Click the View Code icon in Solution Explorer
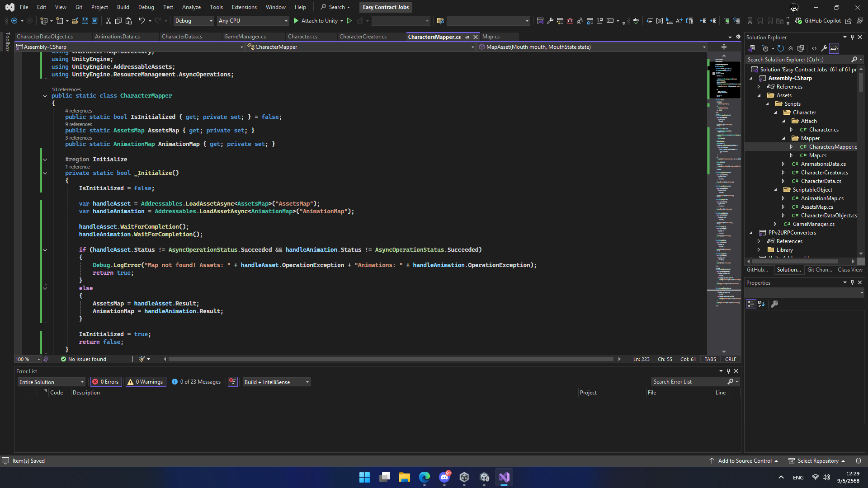The image size is (868, 488). [814, 48]
